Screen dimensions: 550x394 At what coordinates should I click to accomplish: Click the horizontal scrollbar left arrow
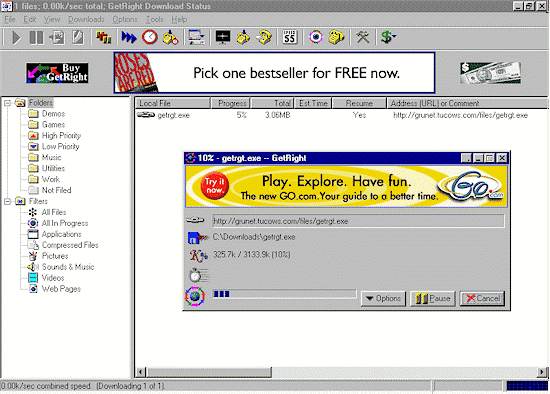[141, 372]
